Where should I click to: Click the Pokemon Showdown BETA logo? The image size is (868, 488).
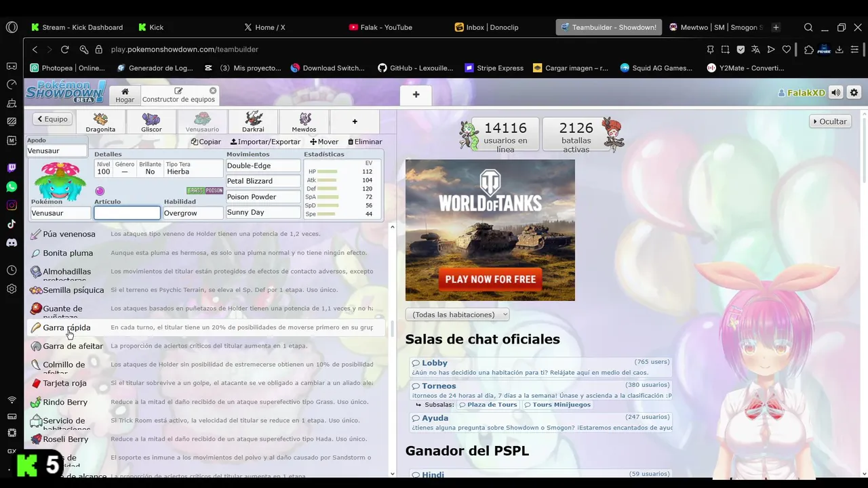pyautogui.click(x=65, y=91)
